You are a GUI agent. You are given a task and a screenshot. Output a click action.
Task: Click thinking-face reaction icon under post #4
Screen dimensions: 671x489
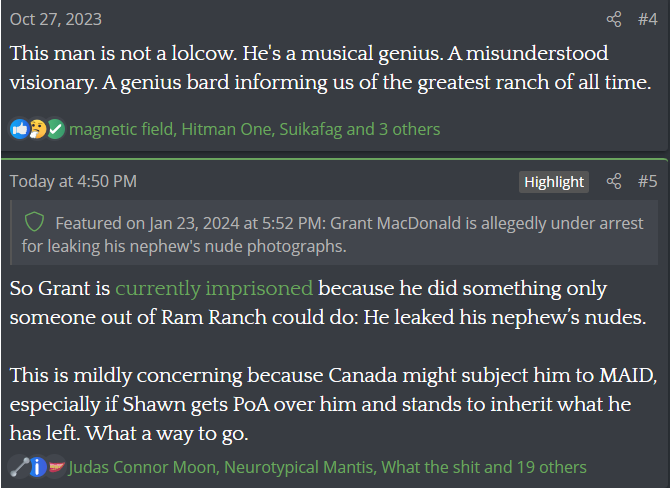point(38,129)
